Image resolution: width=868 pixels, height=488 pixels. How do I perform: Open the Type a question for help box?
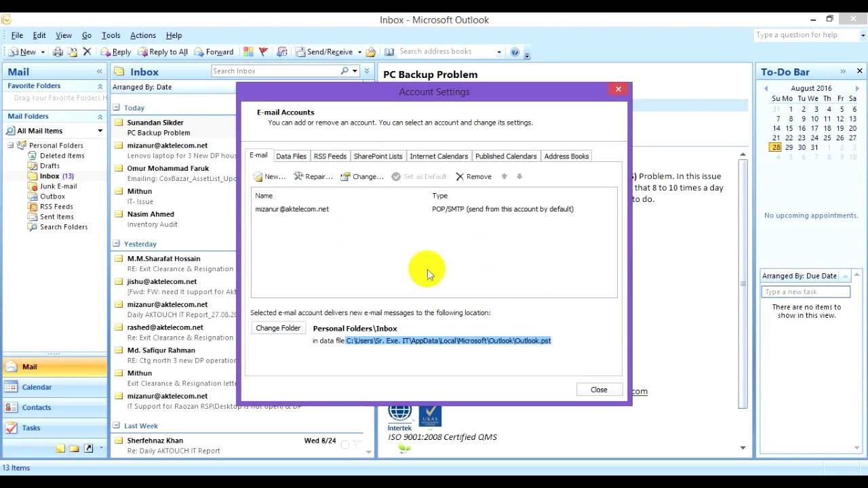(806, 35)
